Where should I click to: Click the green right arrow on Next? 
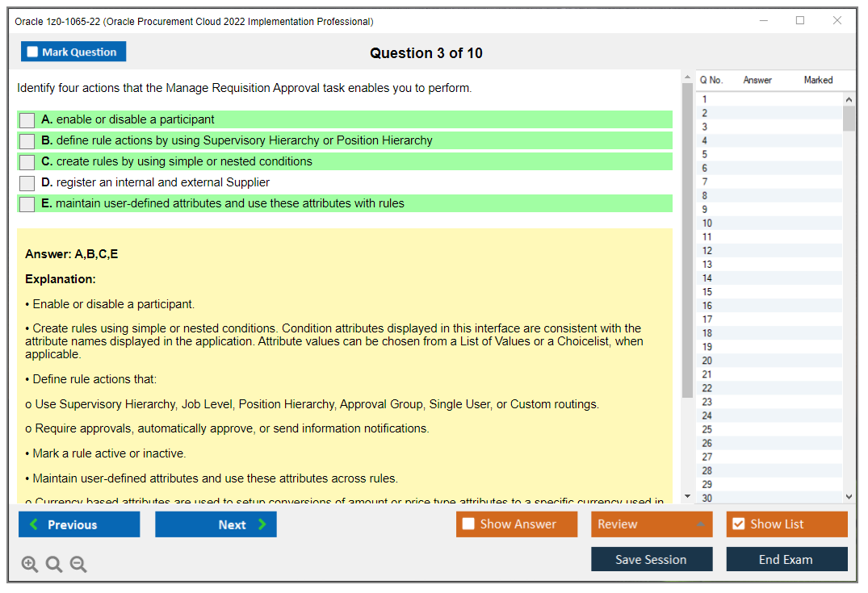[262, 524]
